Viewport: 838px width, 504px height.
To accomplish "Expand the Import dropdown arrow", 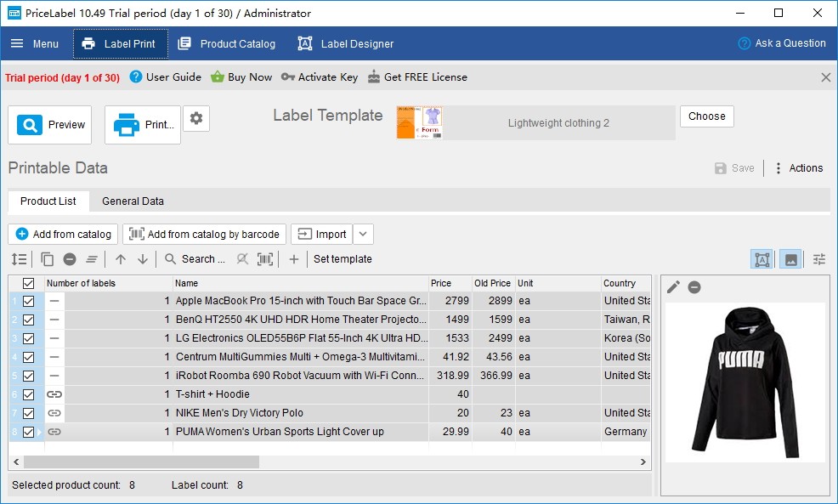I will 363,234.
